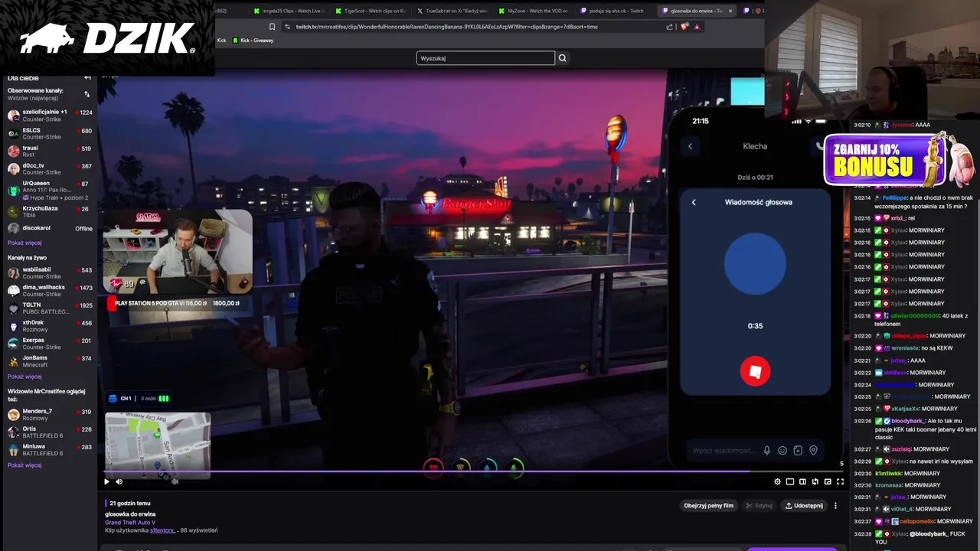This screenshot has width=980, height=551.
Task: Click the search magnifier button
Action: coord(562,58)
